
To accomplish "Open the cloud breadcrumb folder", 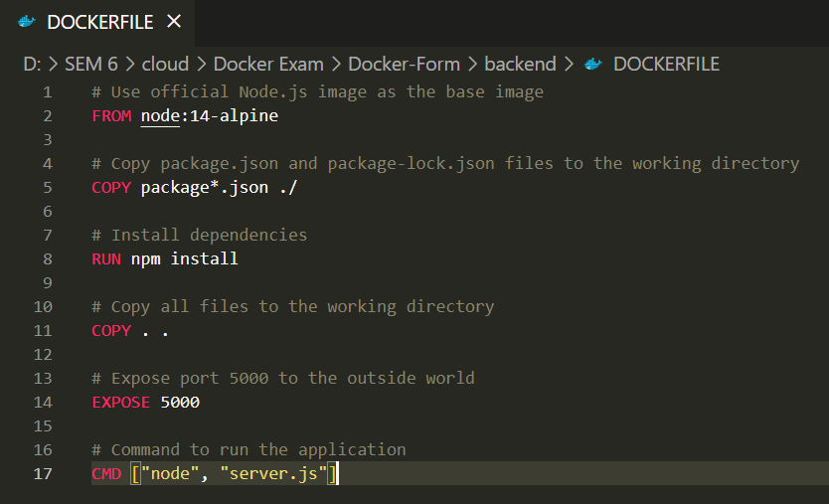I will click(165, 64).
